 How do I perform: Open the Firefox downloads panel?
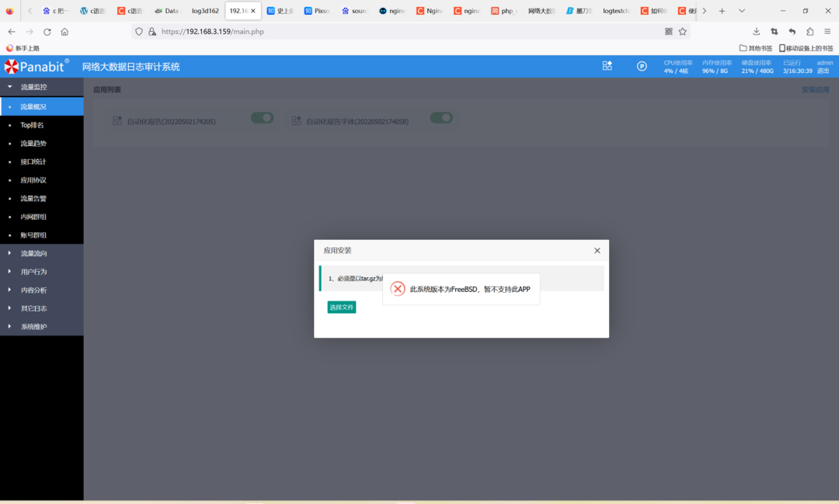point(756,32)
